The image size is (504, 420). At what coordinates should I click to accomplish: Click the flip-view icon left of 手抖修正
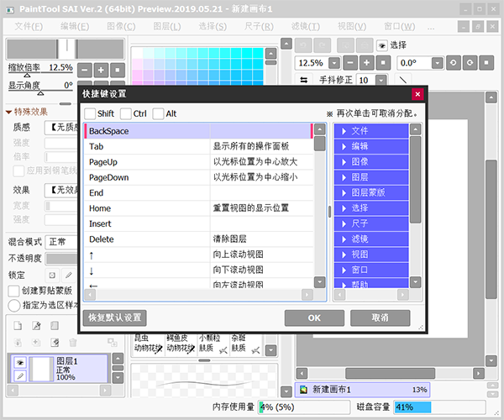[303, 81]
